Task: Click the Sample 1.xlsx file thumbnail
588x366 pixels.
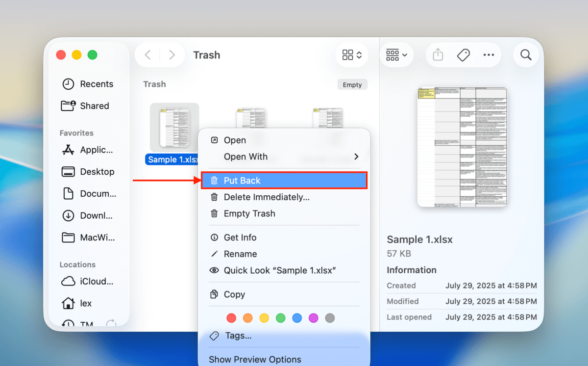Action: pos(174,128)
